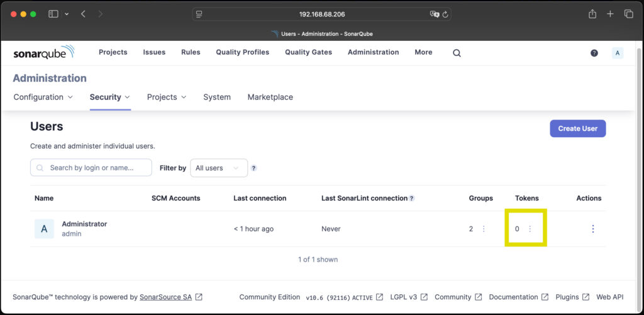The height and width of the screenshot is (315, 644).
Task: Open a new tab with plus icon
Action: pyautogui.click(x=610, y=14)
